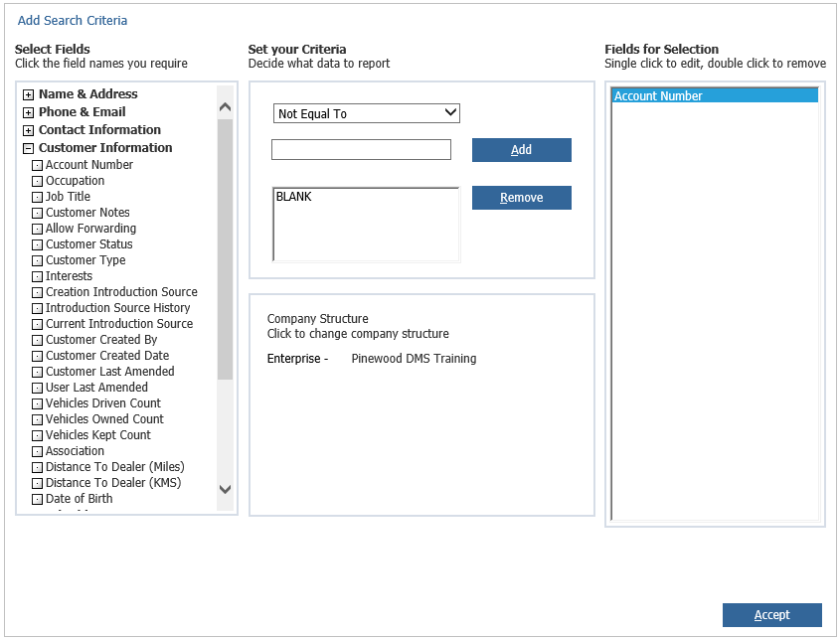This screenshot has width=840, height=639.
Task: Expand the Name & Address group
Action: tap(29, 94)
